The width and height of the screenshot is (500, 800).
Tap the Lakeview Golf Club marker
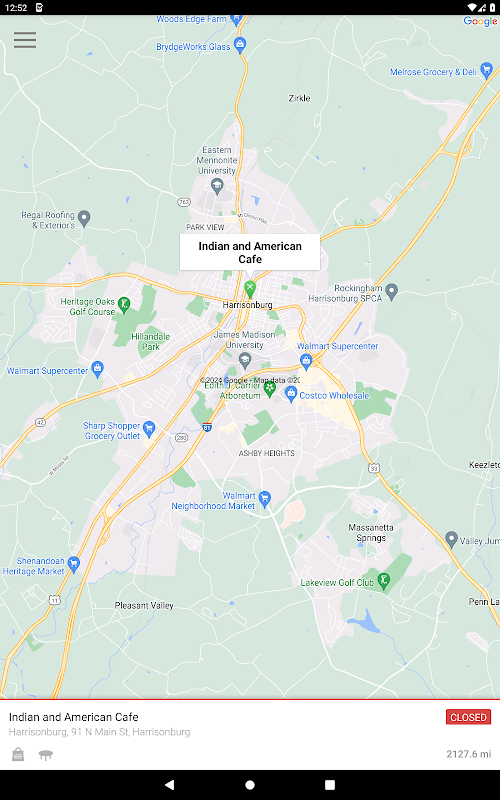384,582
